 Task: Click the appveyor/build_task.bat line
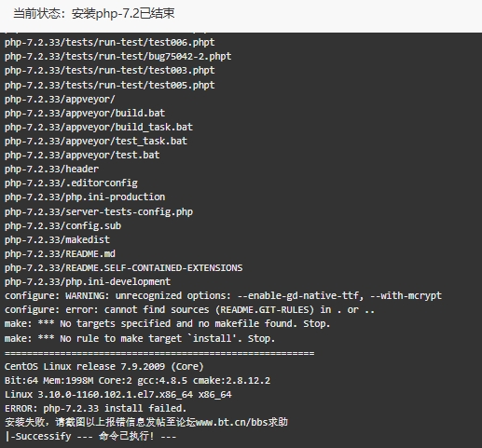99,127
